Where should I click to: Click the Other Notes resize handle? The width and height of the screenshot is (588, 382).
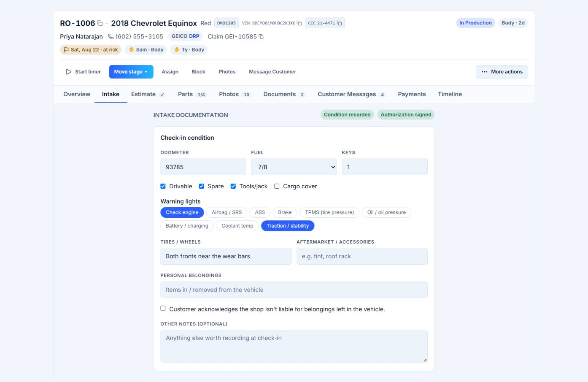coord(425,360)
